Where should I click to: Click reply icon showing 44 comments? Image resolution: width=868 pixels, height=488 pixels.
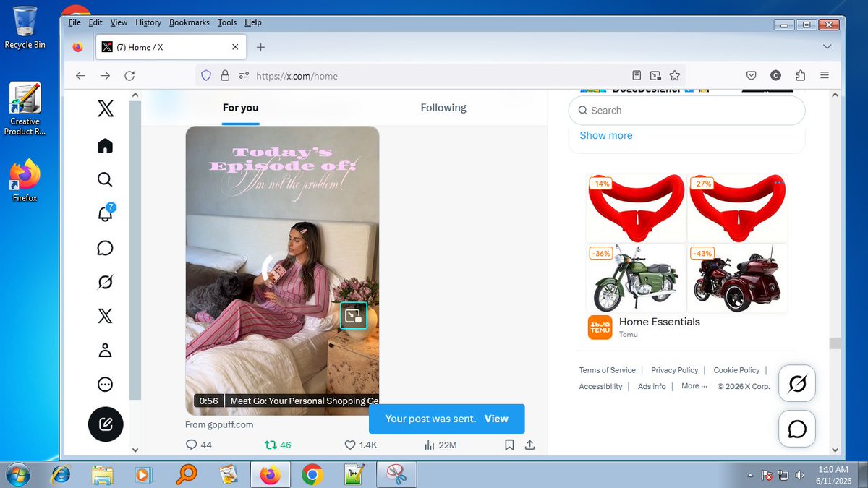tap(199, 445)
